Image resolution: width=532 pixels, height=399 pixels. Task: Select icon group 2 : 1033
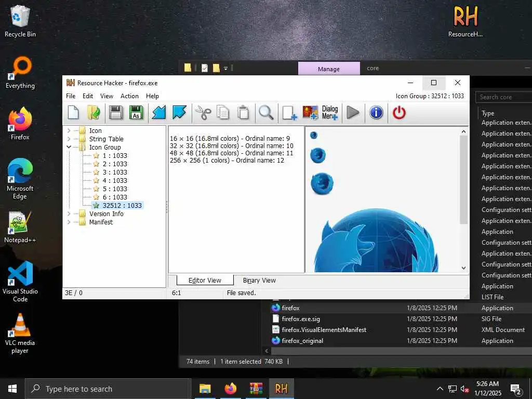tap(115, 164)
